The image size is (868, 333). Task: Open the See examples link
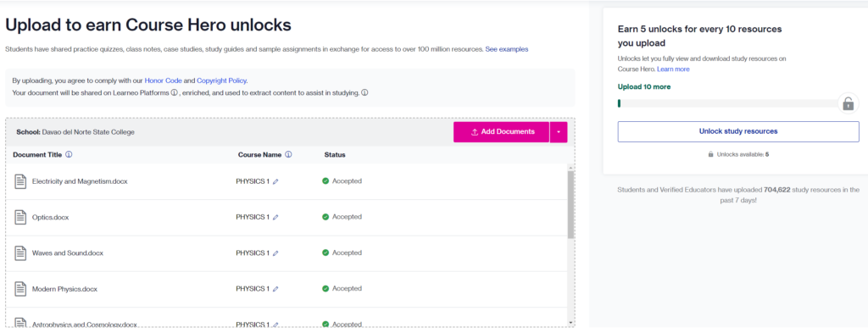(x=507, y=49)
